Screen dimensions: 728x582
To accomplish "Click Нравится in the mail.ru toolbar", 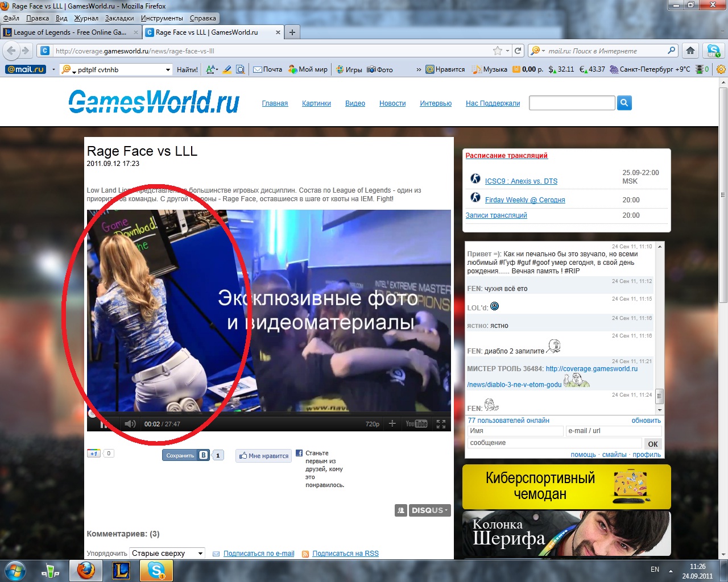I will [445, 69].
